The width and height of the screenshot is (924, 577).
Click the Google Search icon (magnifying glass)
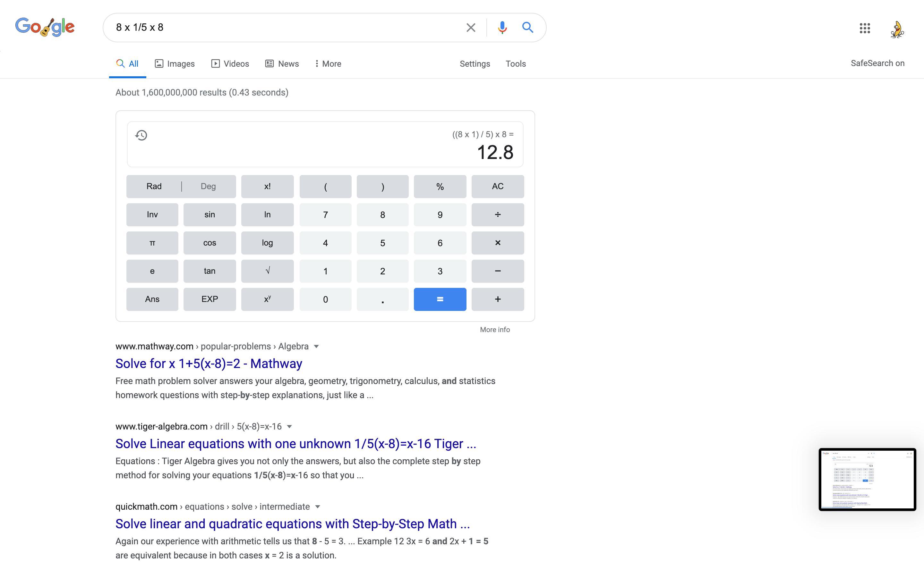coord(527,27)
